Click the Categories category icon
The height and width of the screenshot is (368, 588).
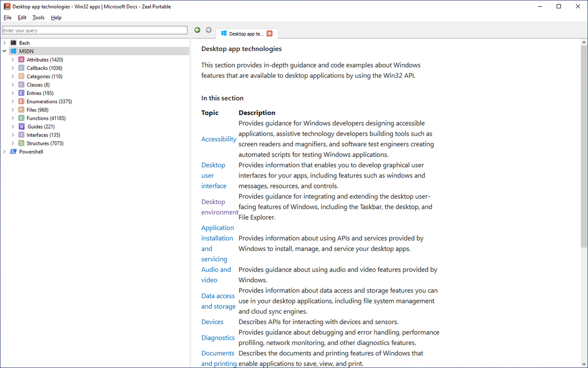[x=22, y=76]
